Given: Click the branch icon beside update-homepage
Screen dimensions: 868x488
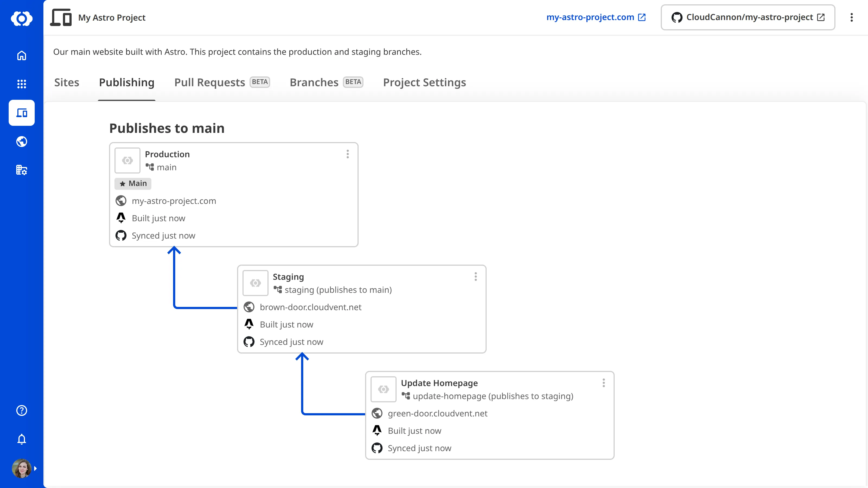Looking at the screenshot, I should (406, 396).
